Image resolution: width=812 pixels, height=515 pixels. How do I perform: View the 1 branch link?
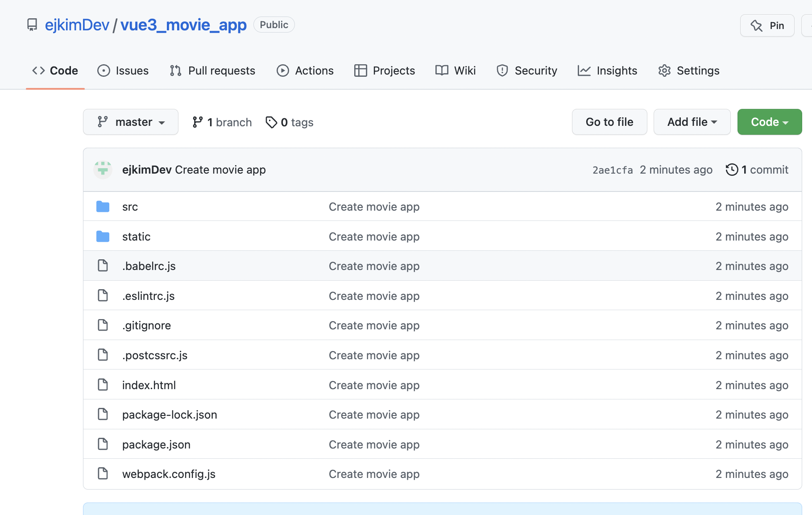pos(222,122)
